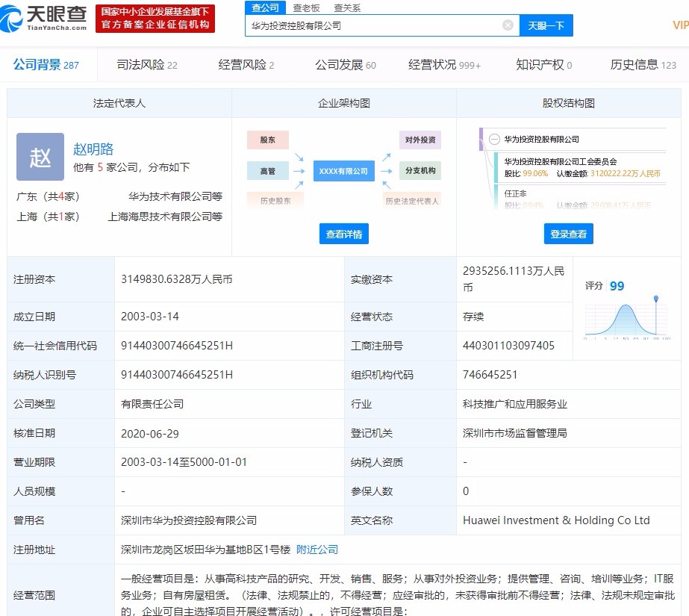
Task: Click the 对外投资 node in 企业架构图
Action: coord(420,140)
